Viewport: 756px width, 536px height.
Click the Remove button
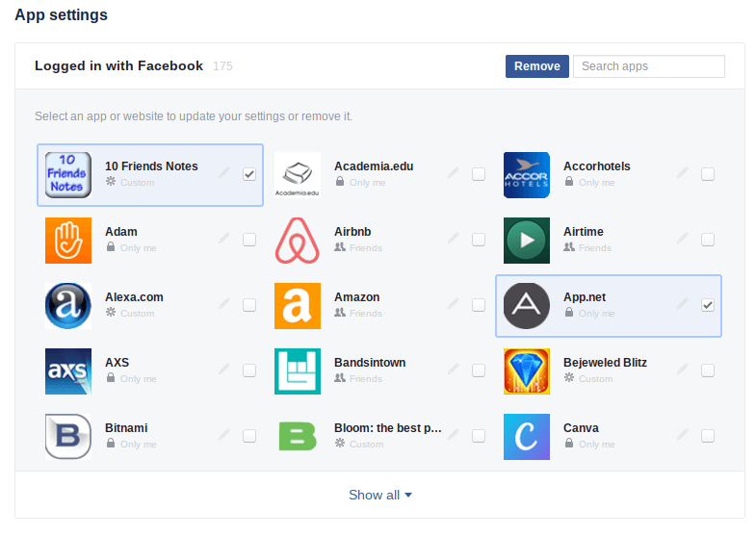[536, 66]
